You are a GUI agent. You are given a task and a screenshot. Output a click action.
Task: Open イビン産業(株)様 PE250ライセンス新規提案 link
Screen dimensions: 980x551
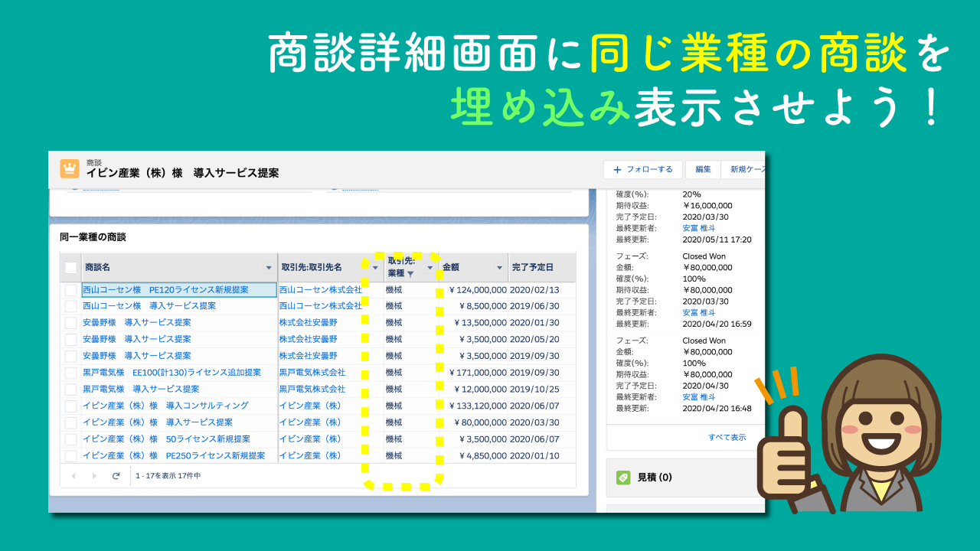click(174, 456)
